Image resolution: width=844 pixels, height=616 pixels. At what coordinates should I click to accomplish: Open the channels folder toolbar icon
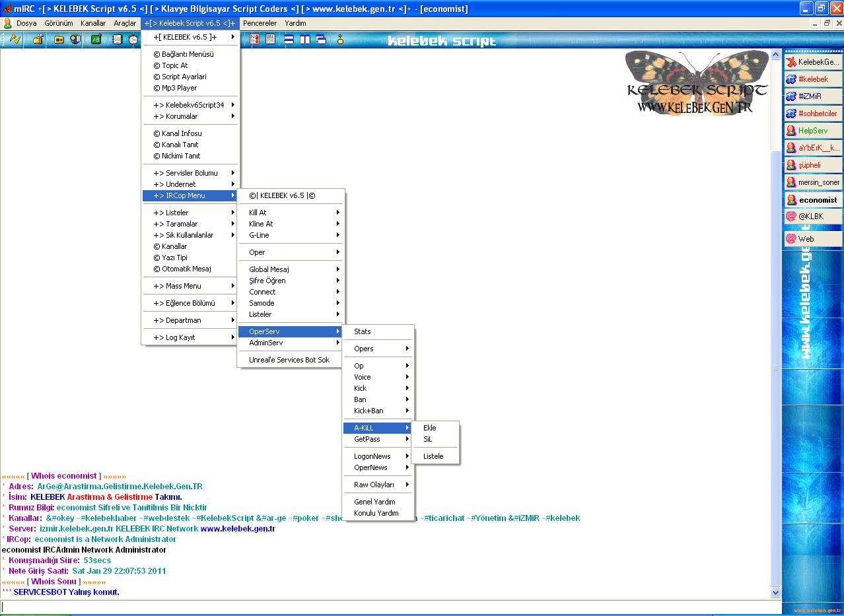tap(59, 40)
